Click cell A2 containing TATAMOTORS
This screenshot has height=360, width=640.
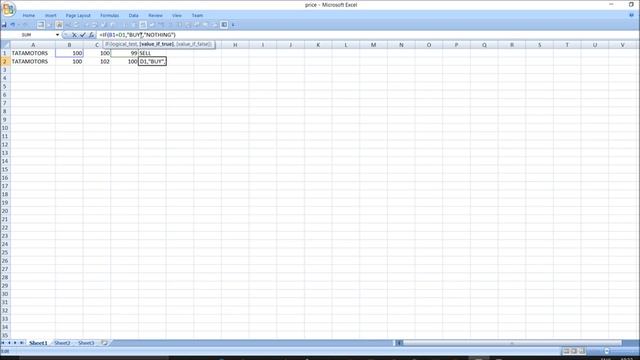point(33,61)
